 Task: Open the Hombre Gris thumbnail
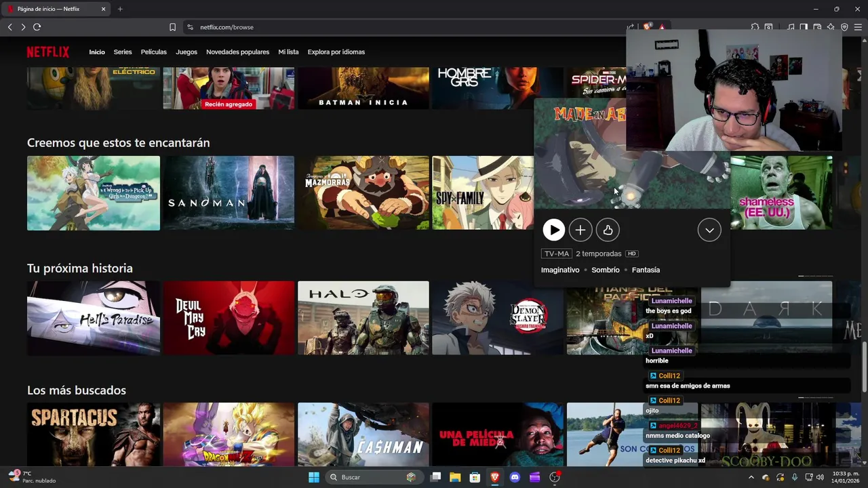pos(498,88)
